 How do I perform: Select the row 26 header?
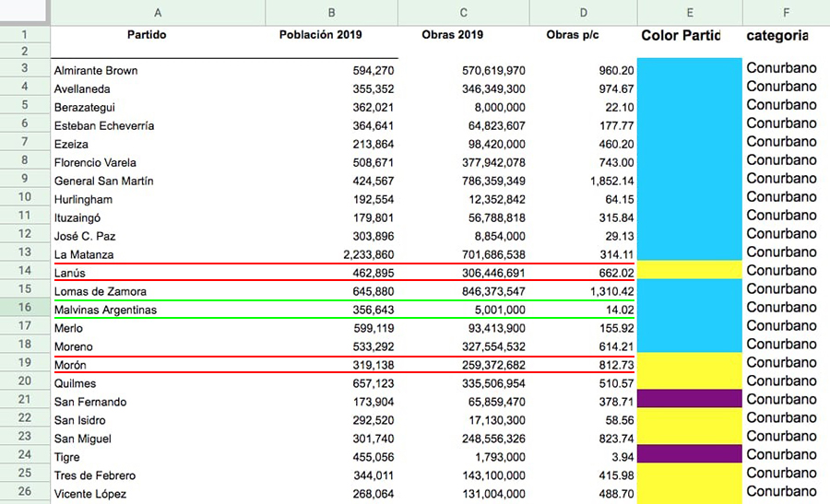[25, 494]
